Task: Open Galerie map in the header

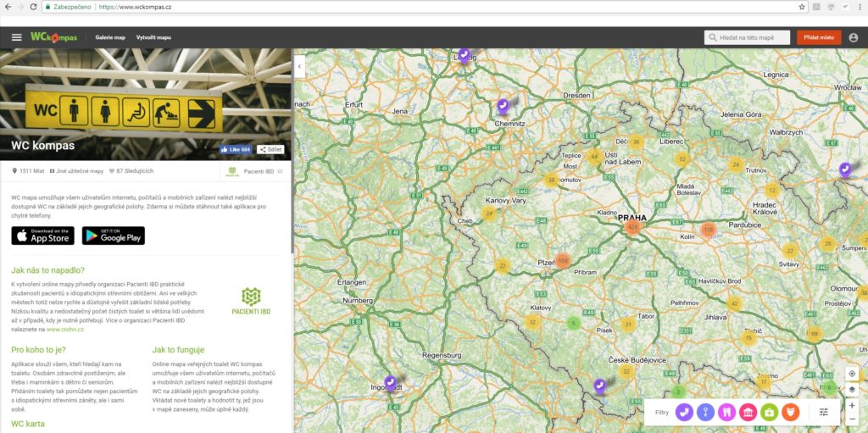Action: (x=110, y=37)
